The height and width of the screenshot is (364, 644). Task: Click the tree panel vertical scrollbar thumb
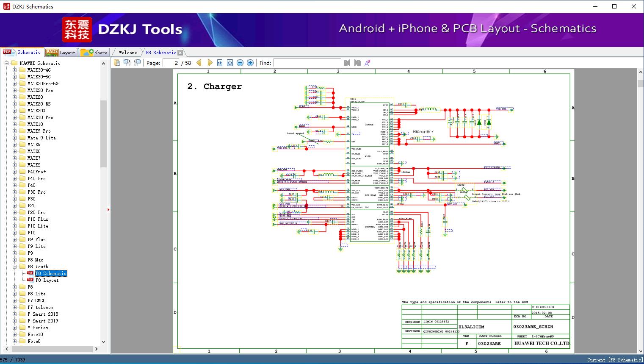(x=103, y=134)
